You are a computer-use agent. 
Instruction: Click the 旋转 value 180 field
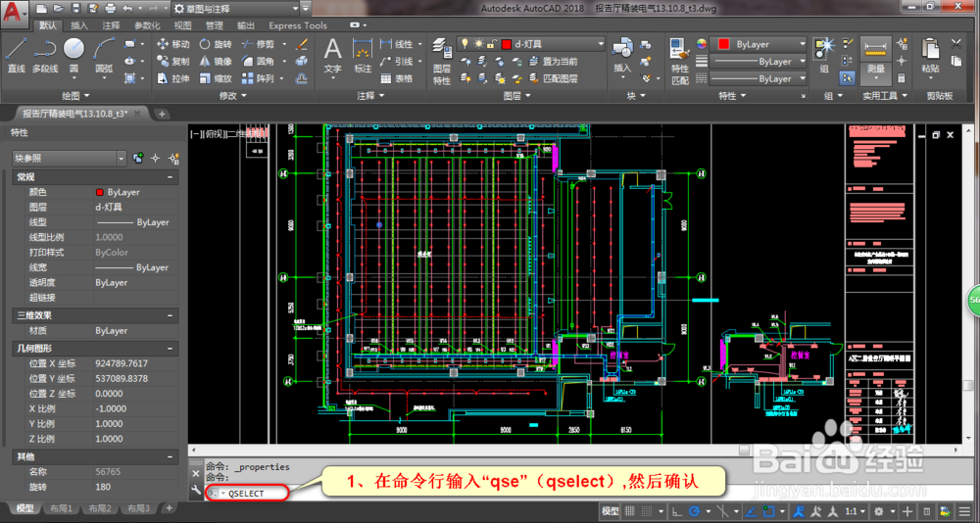point(135,487)
